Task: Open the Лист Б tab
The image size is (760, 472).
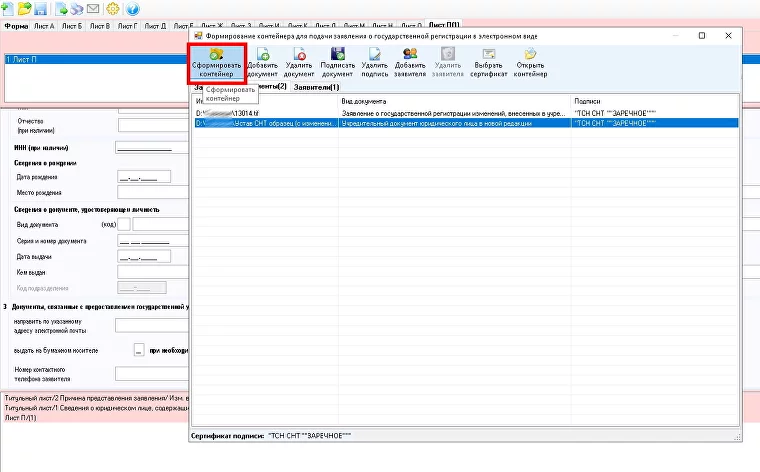Action: [x=72, y=26]
